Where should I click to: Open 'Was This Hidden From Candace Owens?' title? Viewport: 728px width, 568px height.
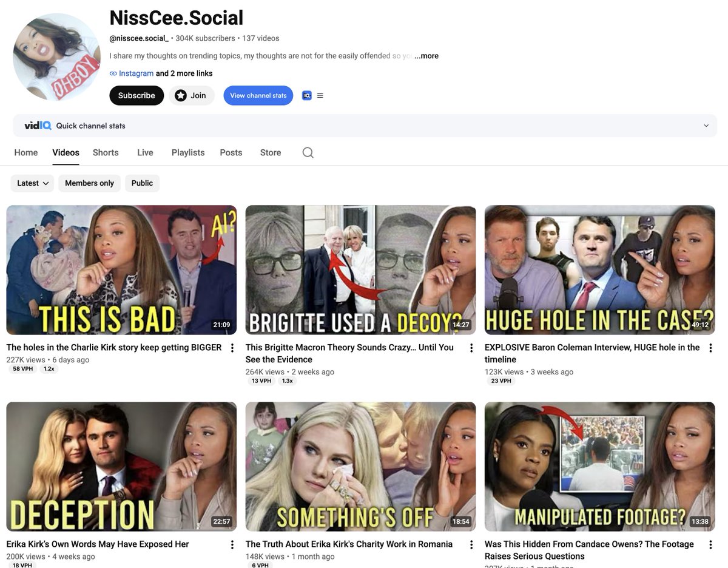(589, 550)
